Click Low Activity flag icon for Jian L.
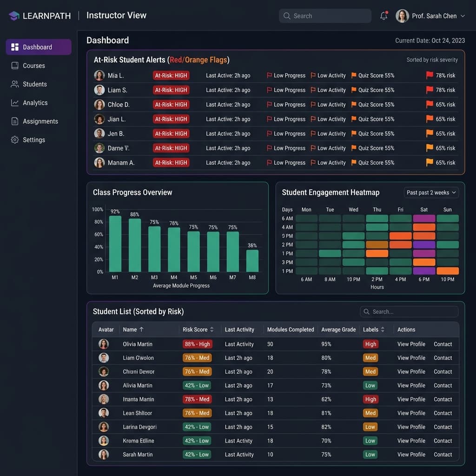476x476 pixels. (313, 119)
